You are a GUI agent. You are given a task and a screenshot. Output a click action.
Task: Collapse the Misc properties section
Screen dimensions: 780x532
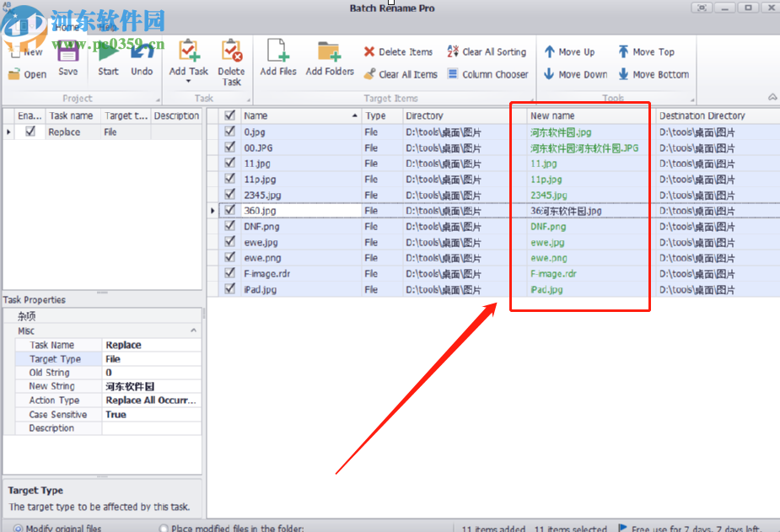193,331
